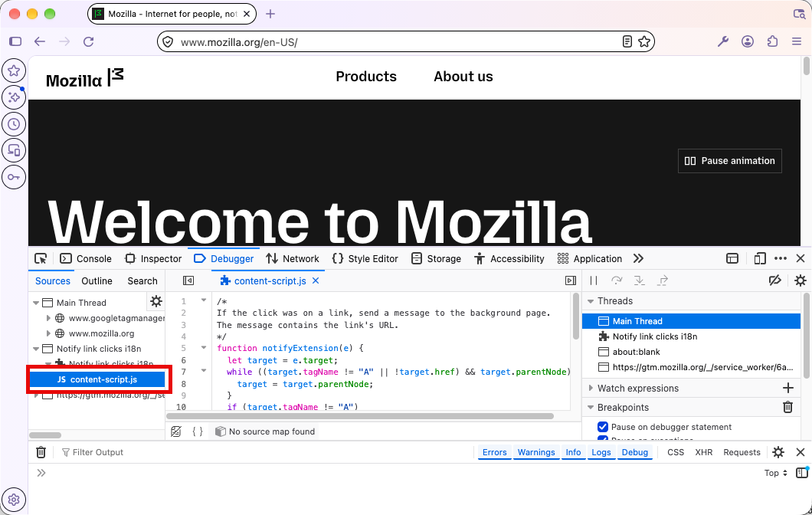Toggle Warnings console filter

click(536, 452)
